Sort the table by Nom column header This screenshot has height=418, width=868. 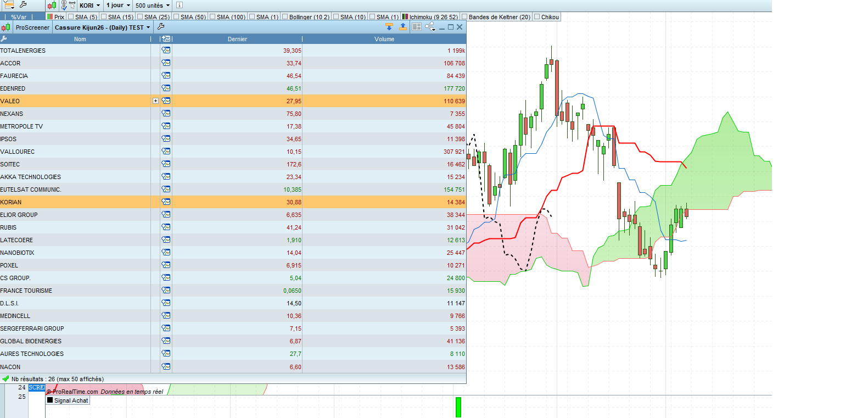coord(80,39)
